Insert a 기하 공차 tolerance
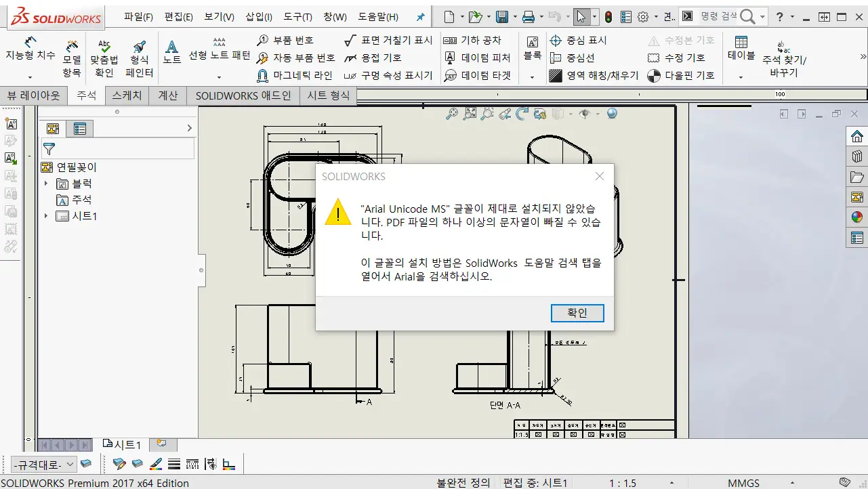The image size is (868, 489). pyautogui.click(x=473, y=40)
